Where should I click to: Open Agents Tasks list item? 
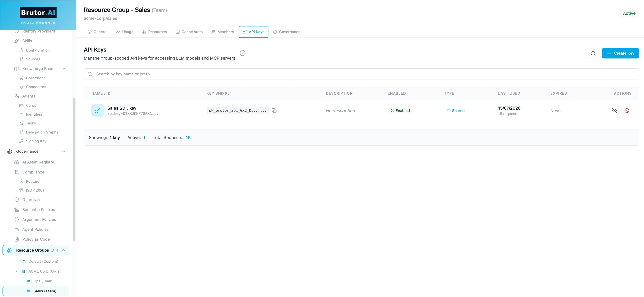[31, 123]
